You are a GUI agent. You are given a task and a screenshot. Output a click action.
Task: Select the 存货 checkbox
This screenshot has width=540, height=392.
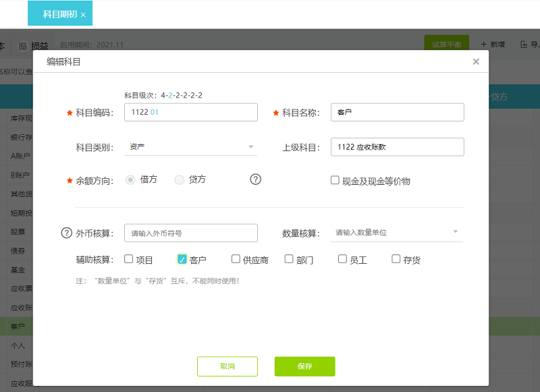point(396,259)
